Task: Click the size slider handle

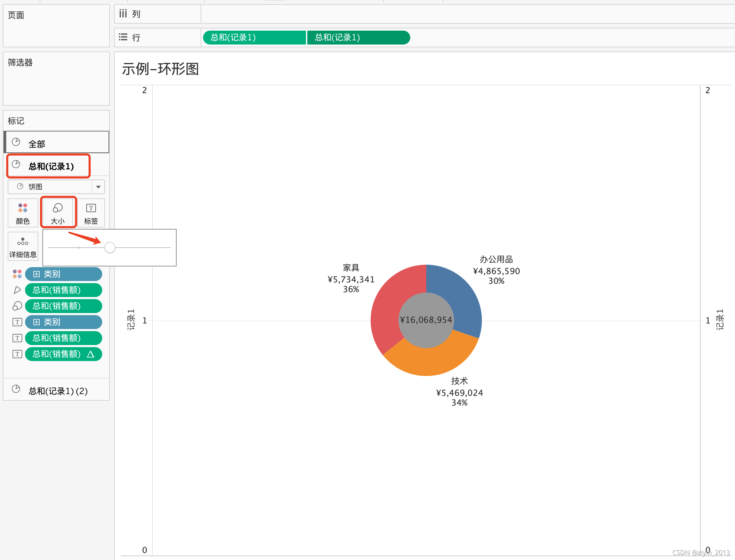Action: tap(110, 248)
